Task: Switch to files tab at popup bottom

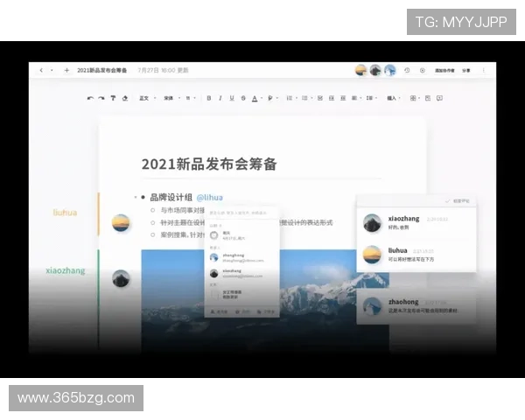Action: tap(266, 311)
